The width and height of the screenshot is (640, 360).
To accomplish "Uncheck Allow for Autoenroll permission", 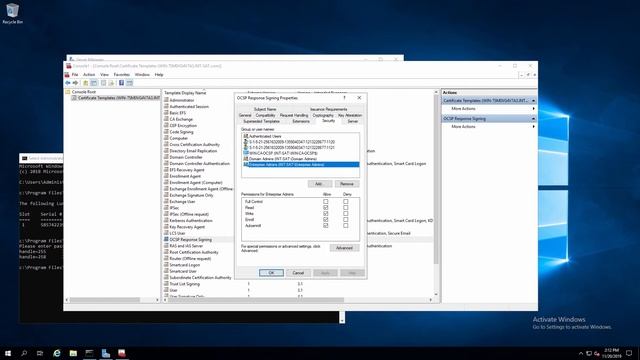I will pos(326,225).
